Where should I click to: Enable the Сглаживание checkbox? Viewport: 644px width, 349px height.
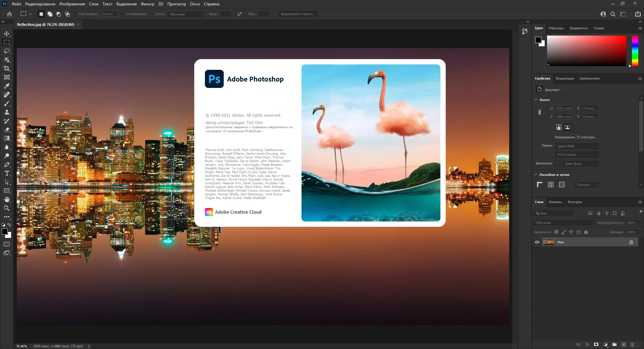coord(123,14)
